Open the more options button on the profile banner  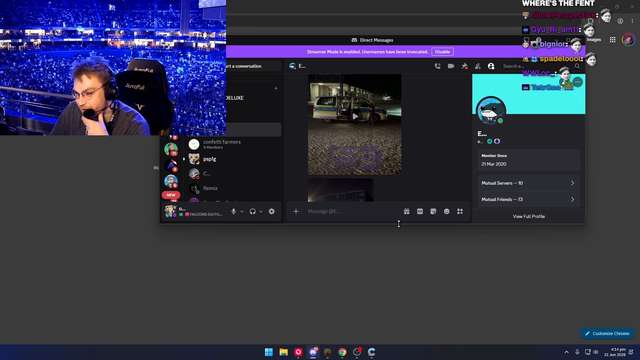[x=577, y=82]
